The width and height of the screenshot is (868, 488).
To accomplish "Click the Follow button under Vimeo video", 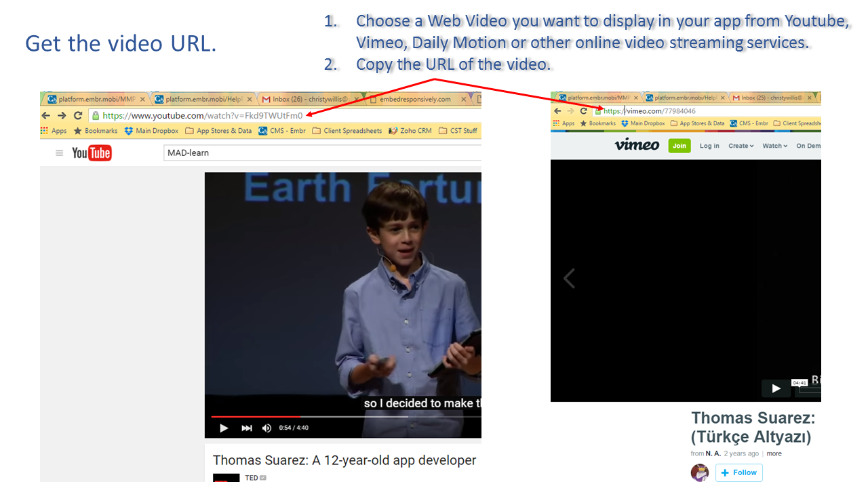I will click(738, 472).
